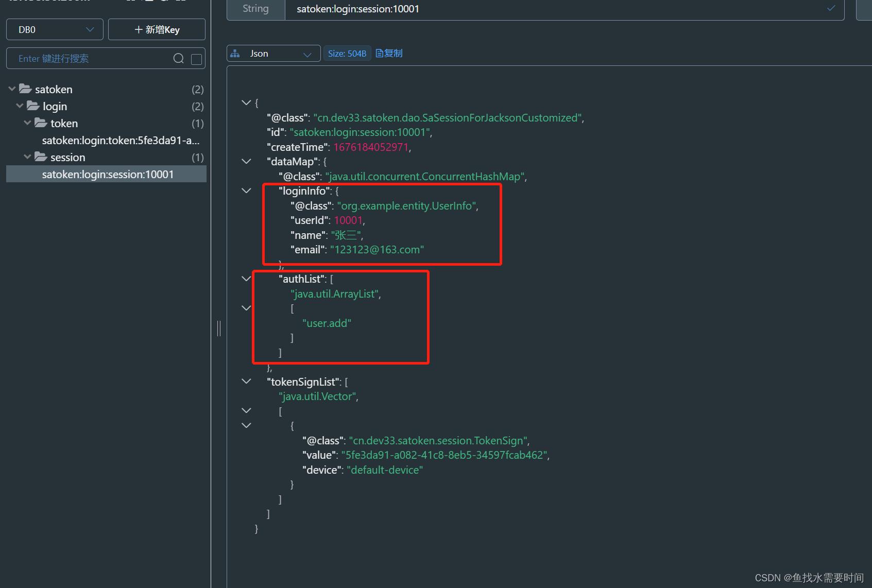Collapse the satoken folder chevron
This screenshot has height=588, width=872.
[x=12, y=89]
